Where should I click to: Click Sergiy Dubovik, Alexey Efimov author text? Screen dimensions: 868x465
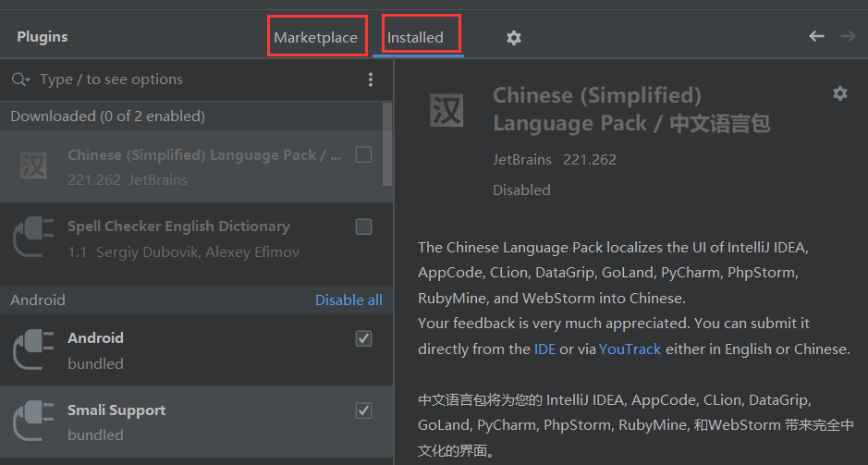pos(198,251)
